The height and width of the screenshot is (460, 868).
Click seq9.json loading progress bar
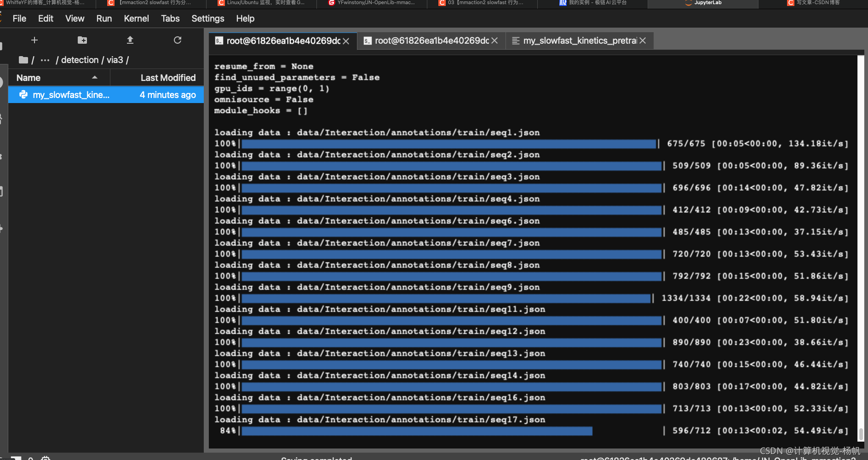[x=446, y=299]
